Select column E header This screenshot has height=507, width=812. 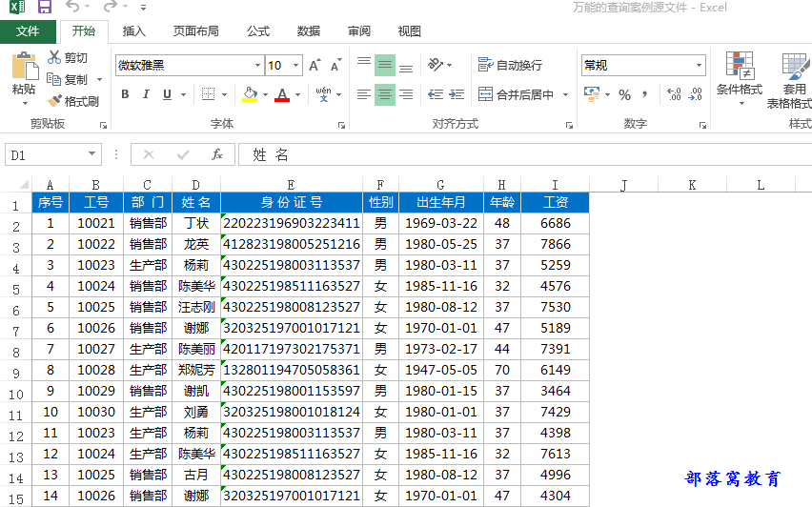click(x=291, y=184)
